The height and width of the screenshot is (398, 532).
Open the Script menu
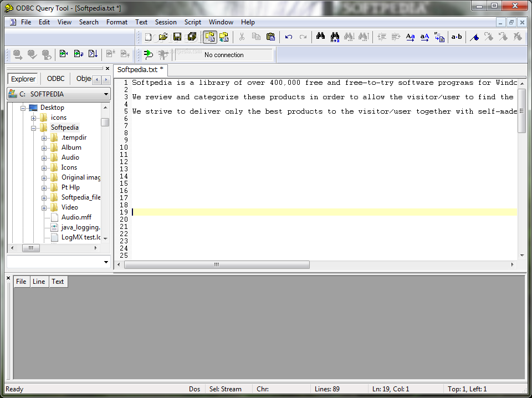point(193,22)
